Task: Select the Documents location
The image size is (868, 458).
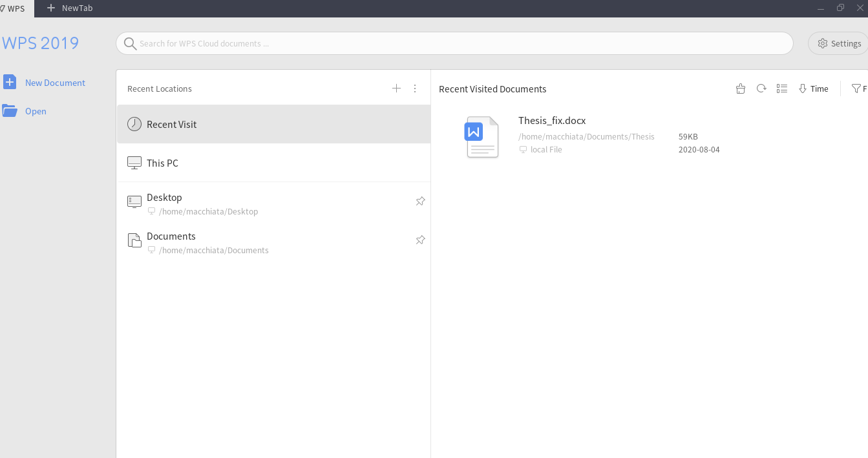Action: tap(273, 242)
